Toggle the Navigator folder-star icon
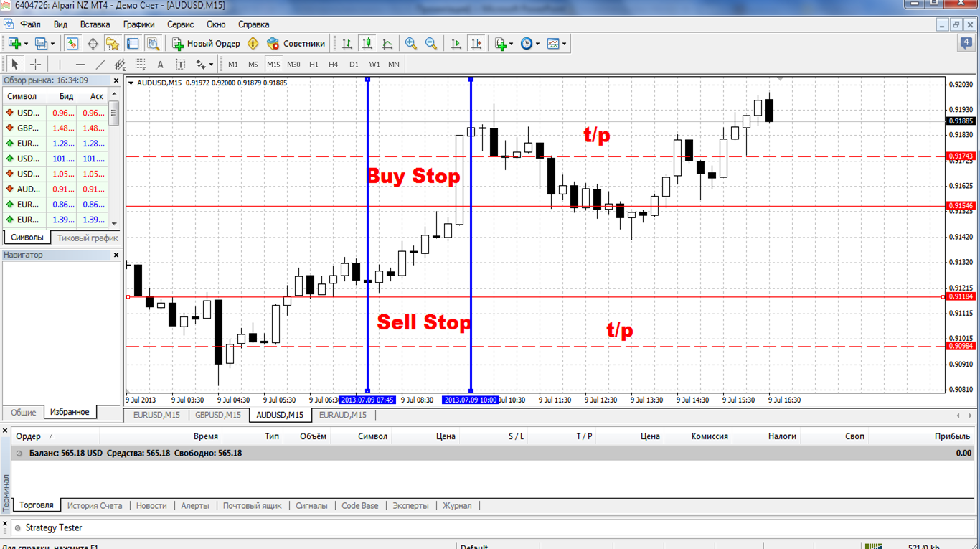Image resolution: width=980 pixels, height=549 pixels. [113, 44]
